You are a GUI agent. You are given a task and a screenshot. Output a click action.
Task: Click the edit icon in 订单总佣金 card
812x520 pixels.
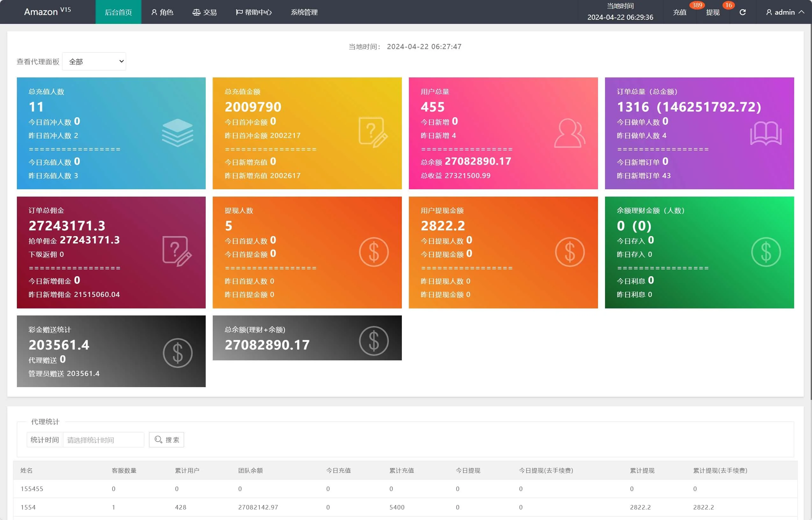pyautogui.click(x=177, y=251)
